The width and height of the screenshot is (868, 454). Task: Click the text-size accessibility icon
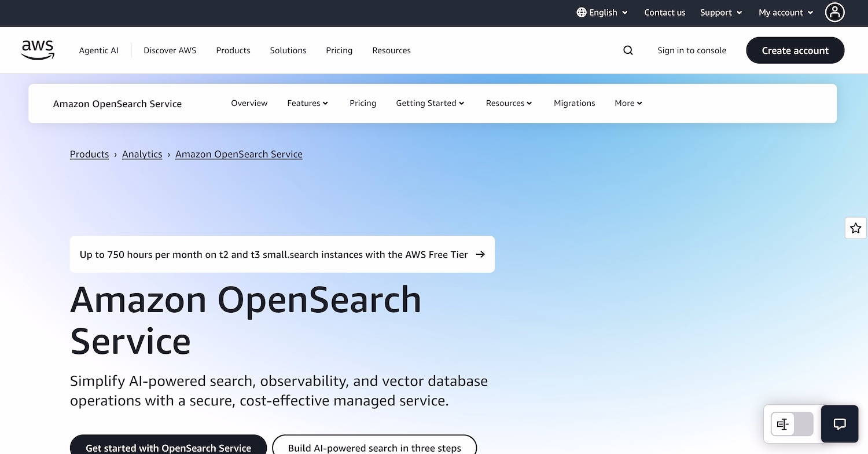[x=782, y=424]
